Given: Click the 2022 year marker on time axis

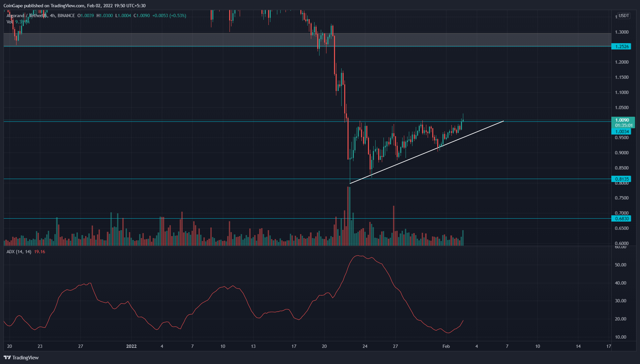Looking at the screenshot, I should tap(131, 346).
